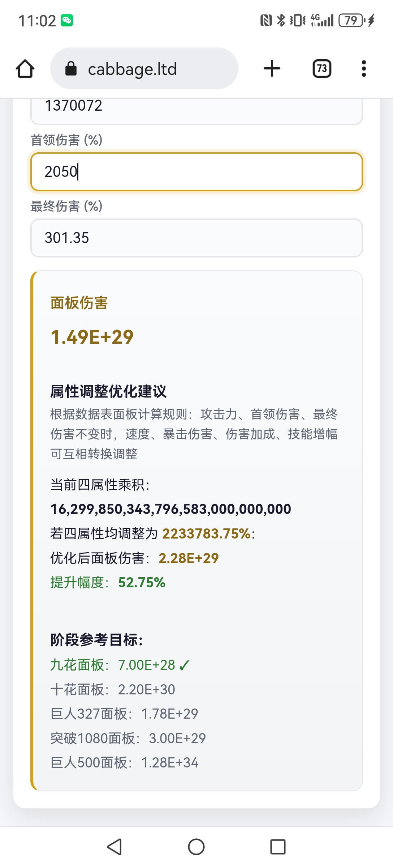
Task: Tap the 提升幅度 52.75% text
Action: point(108,583)
